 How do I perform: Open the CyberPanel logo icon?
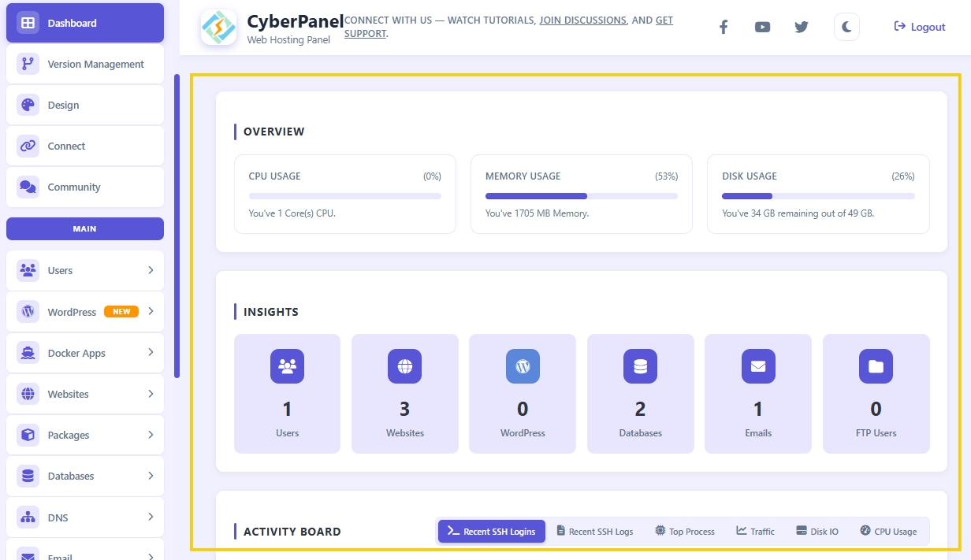[x=218, y=27]
